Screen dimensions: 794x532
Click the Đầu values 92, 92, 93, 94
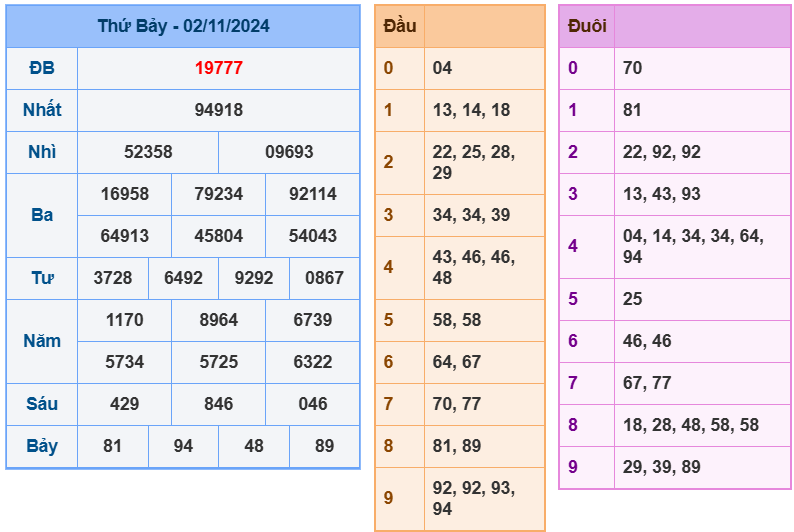(473, 498)
